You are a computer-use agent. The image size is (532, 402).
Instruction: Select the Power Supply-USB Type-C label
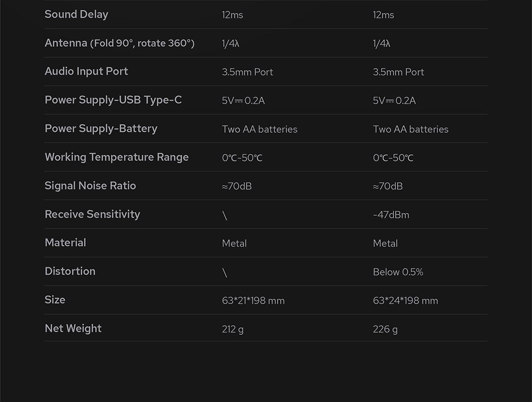(113, 100)
